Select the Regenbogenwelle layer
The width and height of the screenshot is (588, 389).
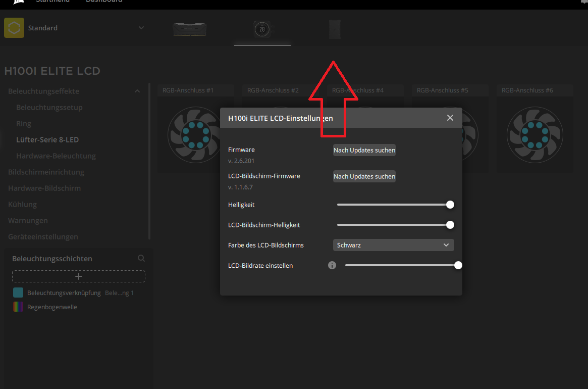[x=79, y=307]
